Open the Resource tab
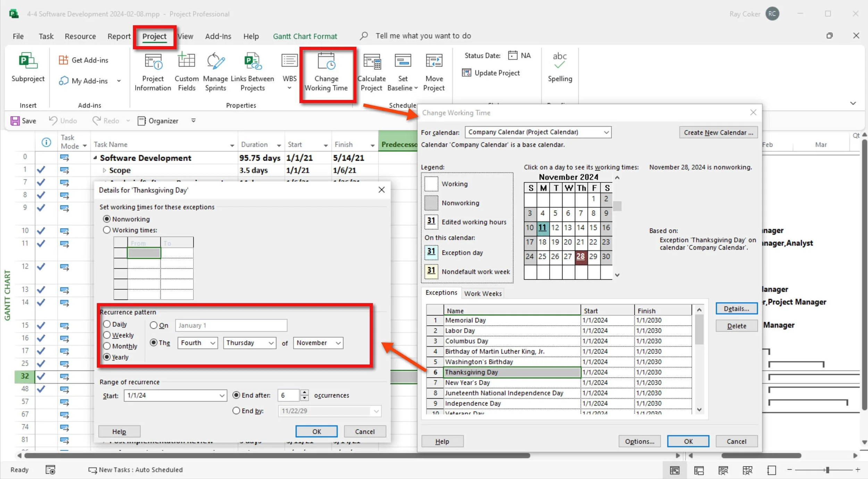Image resolution: width=868 pixels, height=479 pixels. click(x=80, y=36)
